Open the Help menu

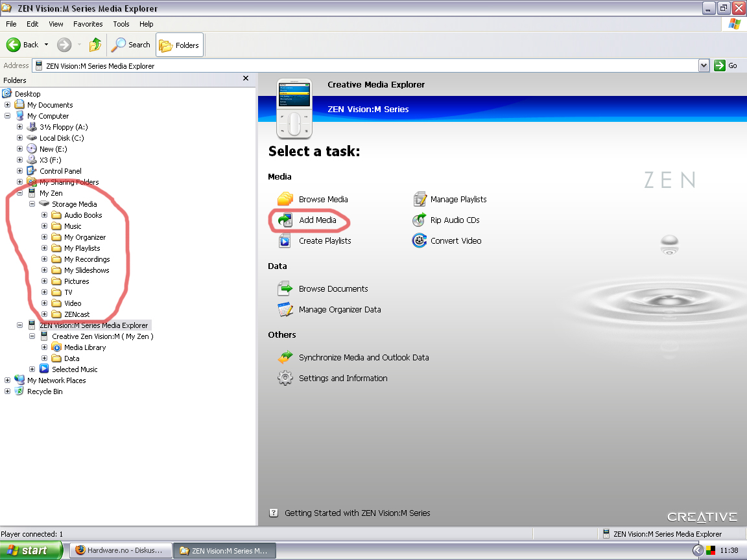pyautogui.click(x=147, y=24)
